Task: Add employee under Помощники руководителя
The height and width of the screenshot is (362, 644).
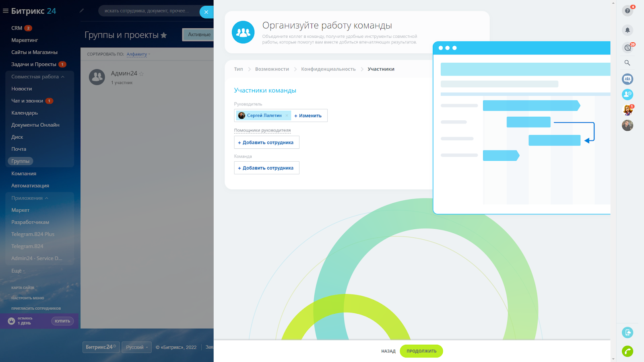Action: pyautogui.click(x=266, y=142)
